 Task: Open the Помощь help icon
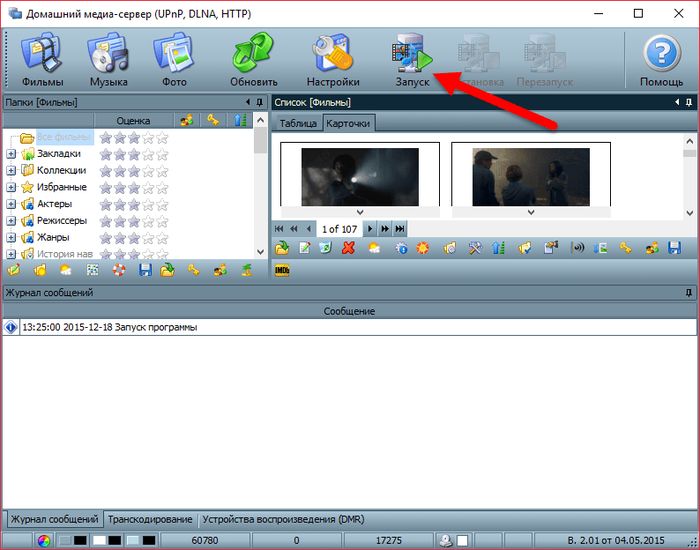click(x=661, y=59)
